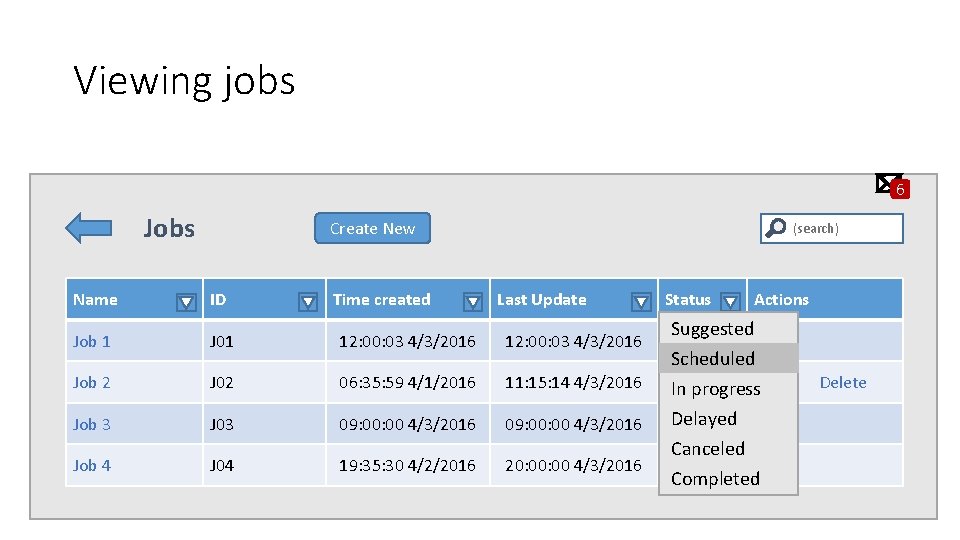
Task: Select Suggested from the status menu
Action: click(x=712, y=329)
